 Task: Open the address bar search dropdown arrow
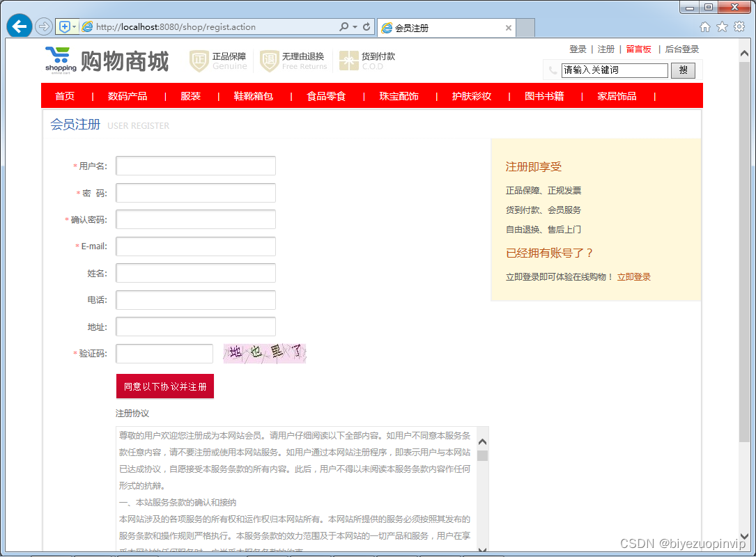click(355, 27)
